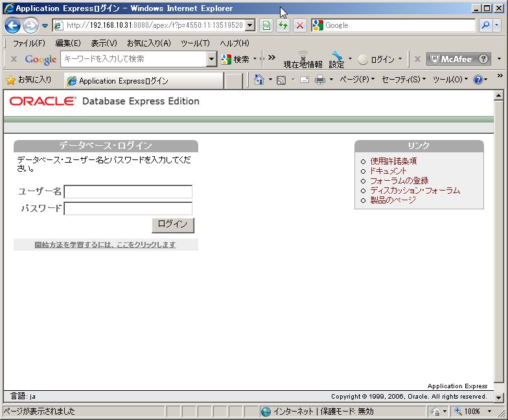Close the Google toolbar with its X

click(14, 59)
